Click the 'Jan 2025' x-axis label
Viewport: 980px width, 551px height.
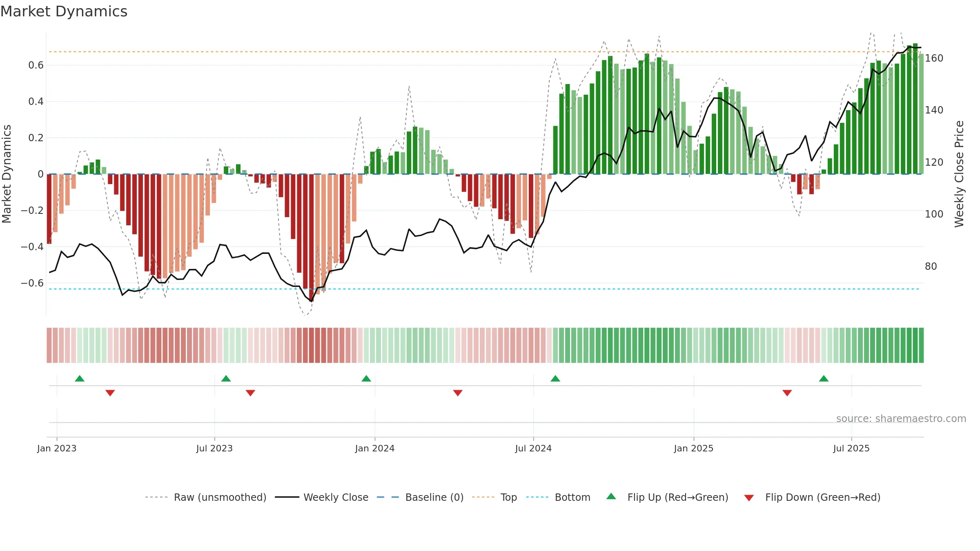[x=694, y=448]
